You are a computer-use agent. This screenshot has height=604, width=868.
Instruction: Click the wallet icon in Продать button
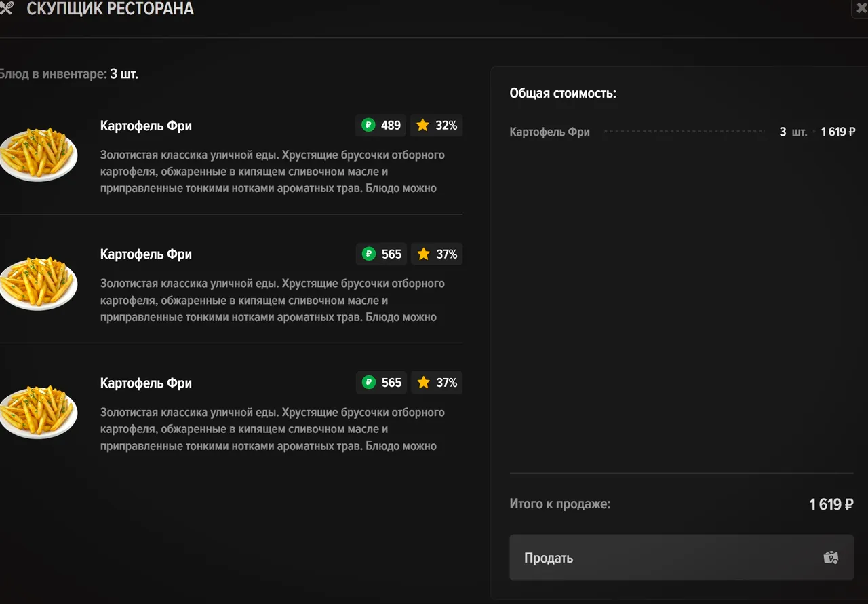click(831, 558)
